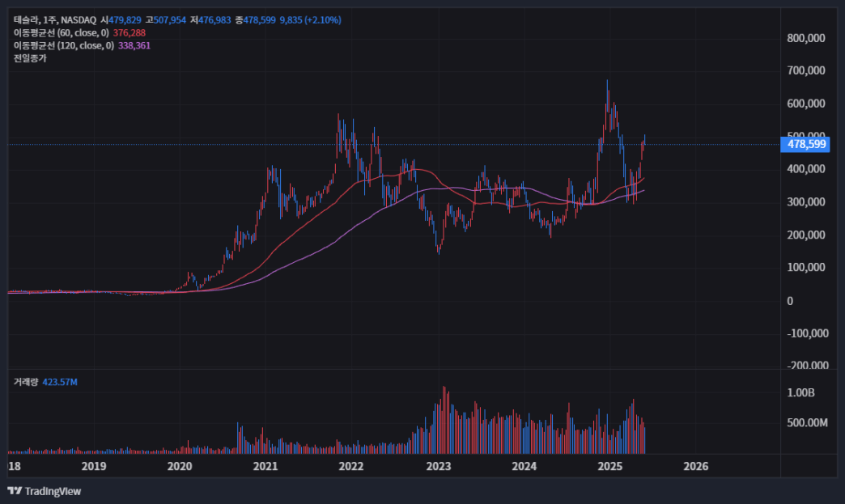Select the 거래량 volume legend
The image size is (845, 504).
(45, 382)
